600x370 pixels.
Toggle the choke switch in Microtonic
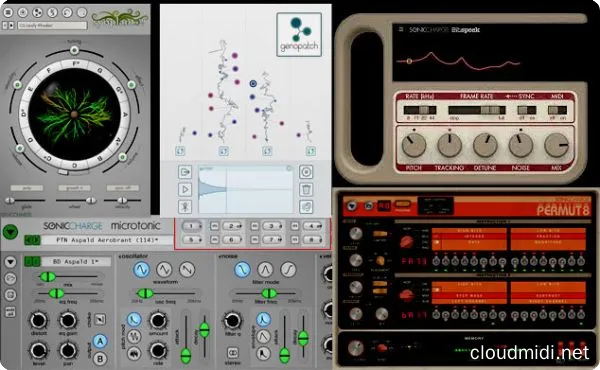(x=100, y=319)
